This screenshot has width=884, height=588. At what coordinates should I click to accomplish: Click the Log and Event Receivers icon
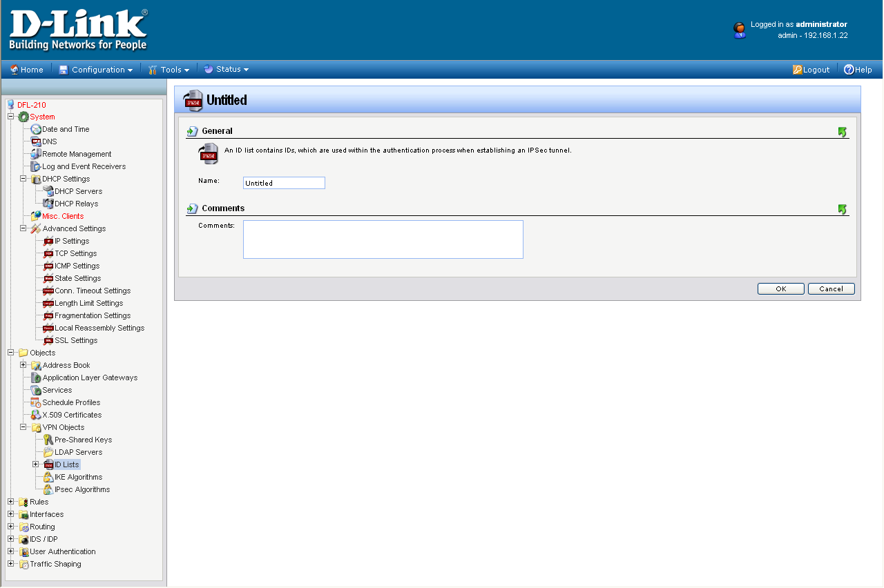pyautogui.click(x=36, y=166)
